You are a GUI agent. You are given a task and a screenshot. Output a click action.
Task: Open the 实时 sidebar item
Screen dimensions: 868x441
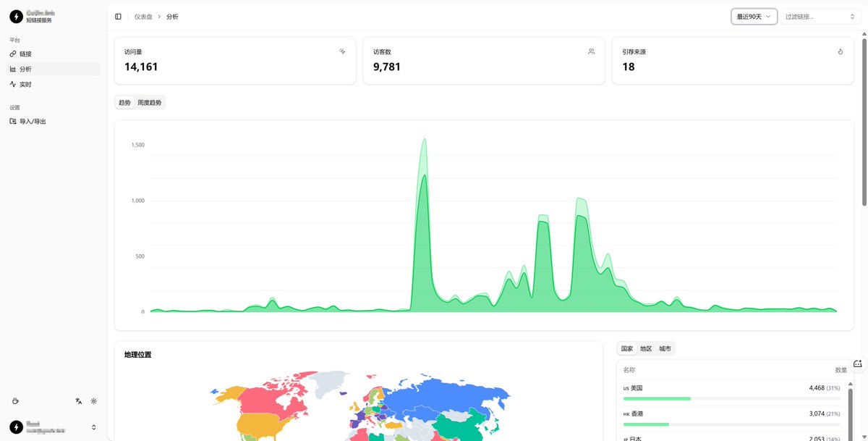(x=54, y=84)
